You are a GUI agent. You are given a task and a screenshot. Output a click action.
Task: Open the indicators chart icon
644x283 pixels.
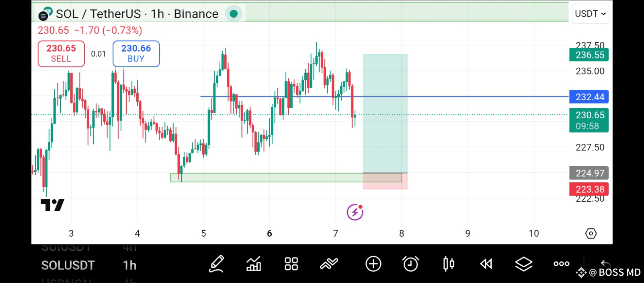pyautogui.click(x=254, y=264)
